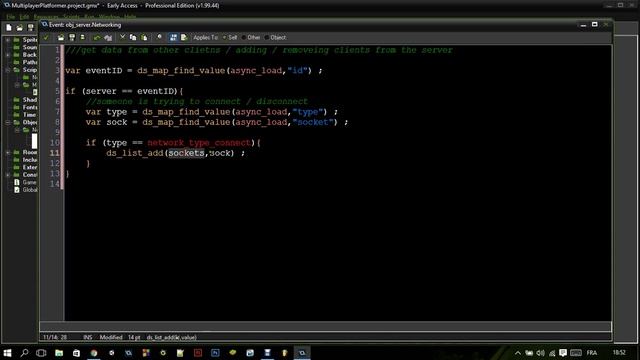Image resolution: width=640 pixels, height=360 pixels.
Task: Open the Help menu
Action: (130, 17)
